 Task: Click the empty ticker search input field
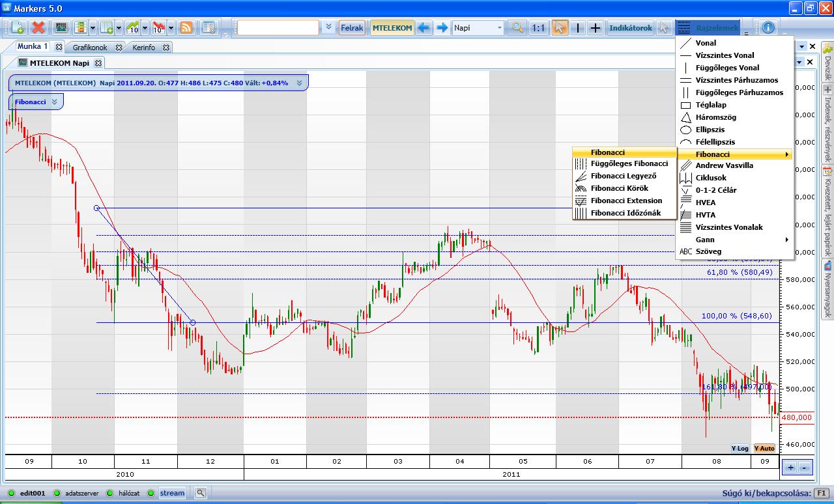click(x=278, y=28)
